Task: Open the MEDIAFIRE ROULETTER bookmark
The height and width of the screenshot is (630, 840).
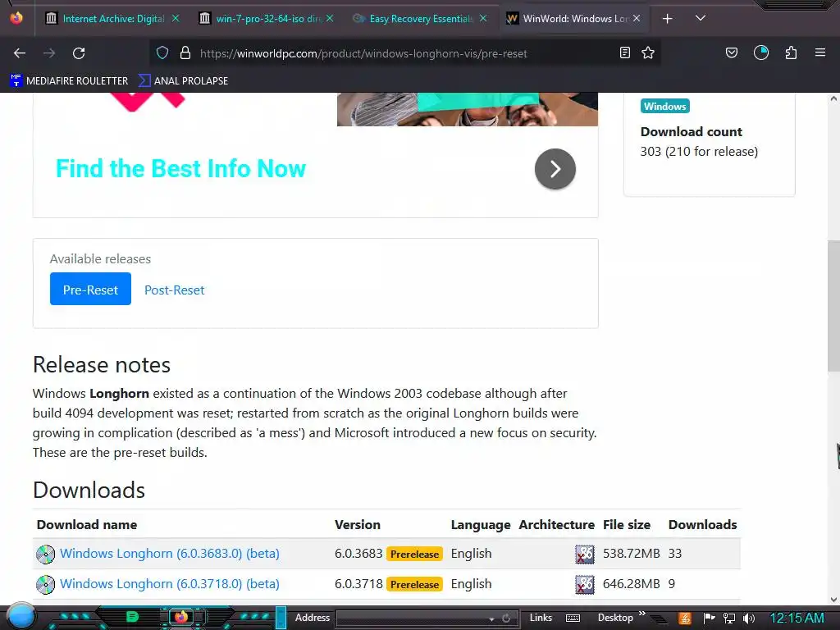Action: point(69,81)
